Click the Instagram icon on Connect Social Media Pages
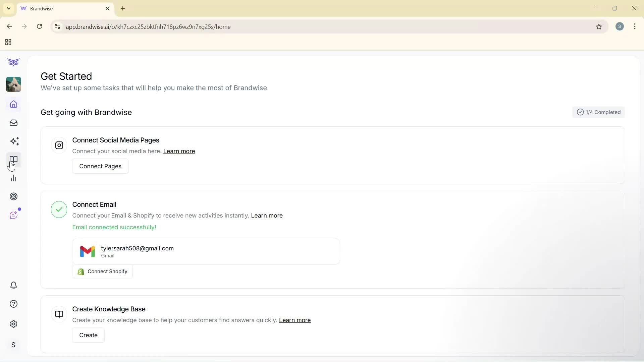The image size is (644, 362). pos(59,145)
